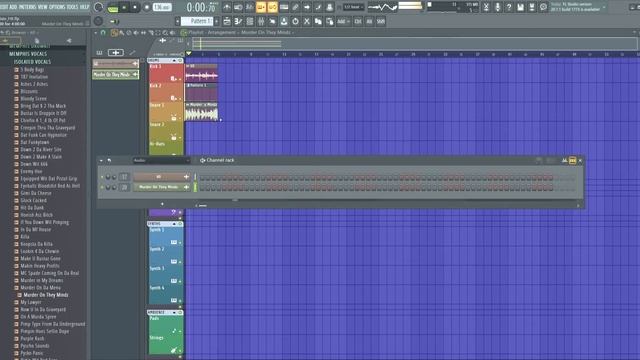
Task: Open the TOOLS menu
Action: coord(72,7)
